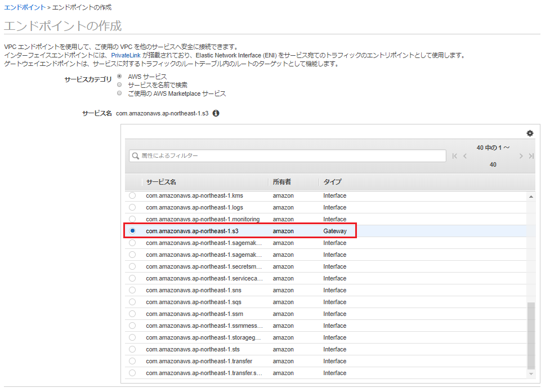
Task: Click com.amazonaws.ap-northeast-1.kms service name
Action: click(x=194, y=195)
